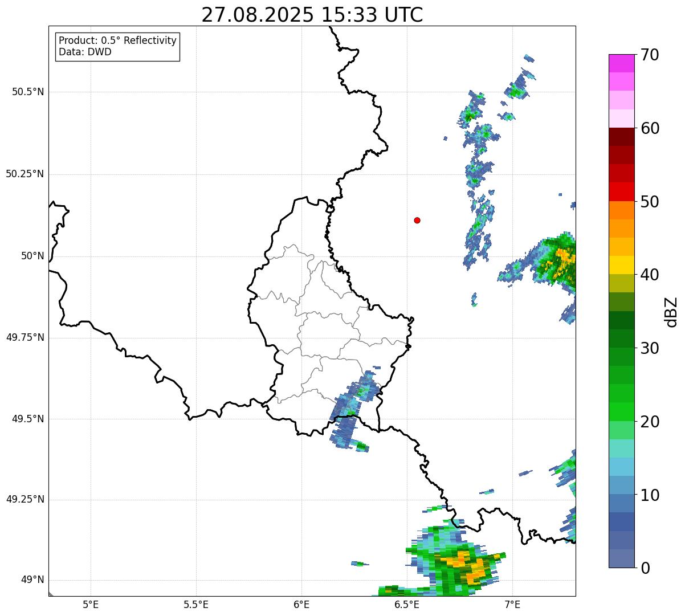Click the bright green colorbar swatch above 20
This screenshot has height=616, width=685.
coord(622,412)
